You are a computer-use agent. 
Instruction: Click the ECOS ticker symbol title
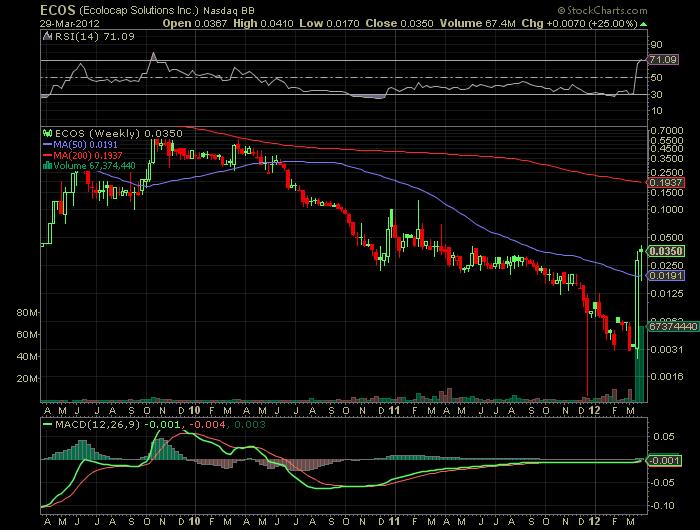click(22, 10)
